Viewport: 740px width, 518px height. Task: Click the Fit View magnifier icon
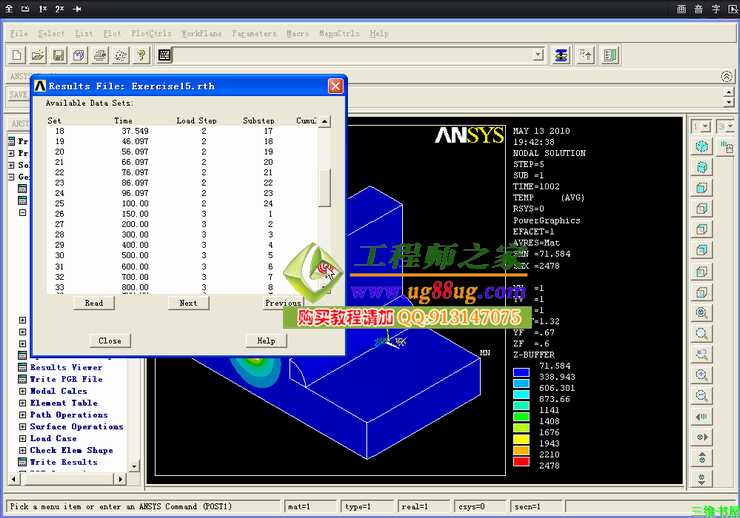click(702, 313)
